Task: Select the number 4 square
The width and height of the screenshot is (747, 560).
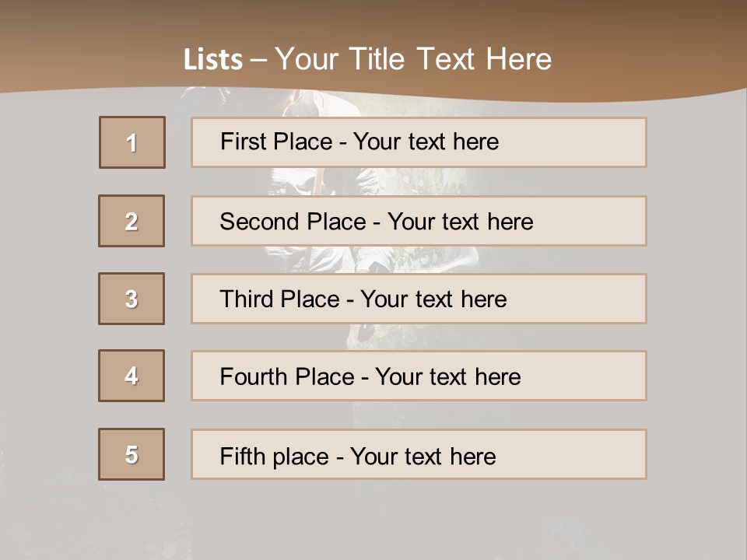Action: point(132,376)
